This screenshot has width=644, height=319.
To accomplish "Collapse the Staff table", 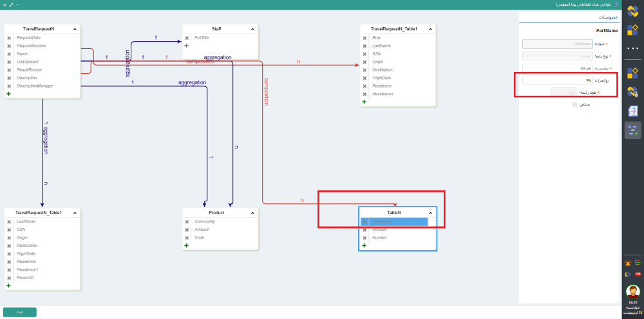I will pyautogui.click(x=253, y=29).
